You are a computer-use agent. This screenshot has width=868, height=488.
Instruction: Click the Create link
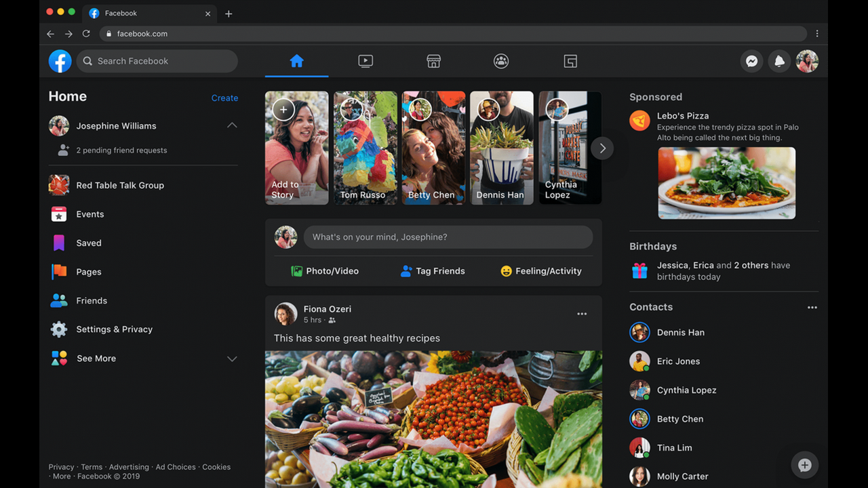(x=224, y=98)
